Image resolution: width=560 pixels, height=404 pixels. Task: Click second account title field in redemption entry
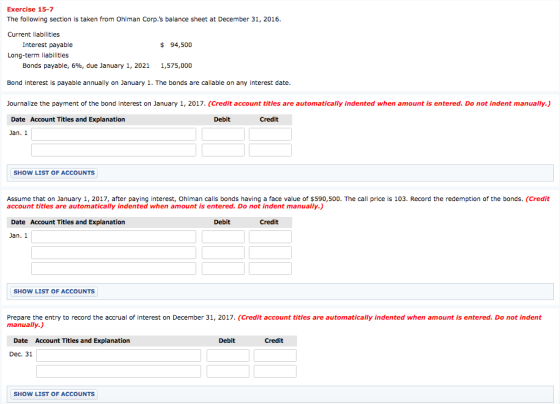coord(114,253)
